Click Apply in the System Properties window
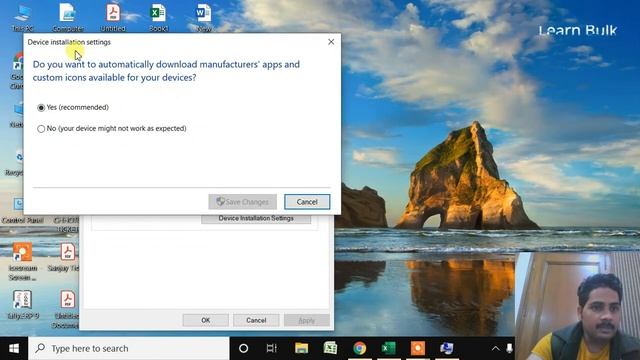 tap(307, 320)
